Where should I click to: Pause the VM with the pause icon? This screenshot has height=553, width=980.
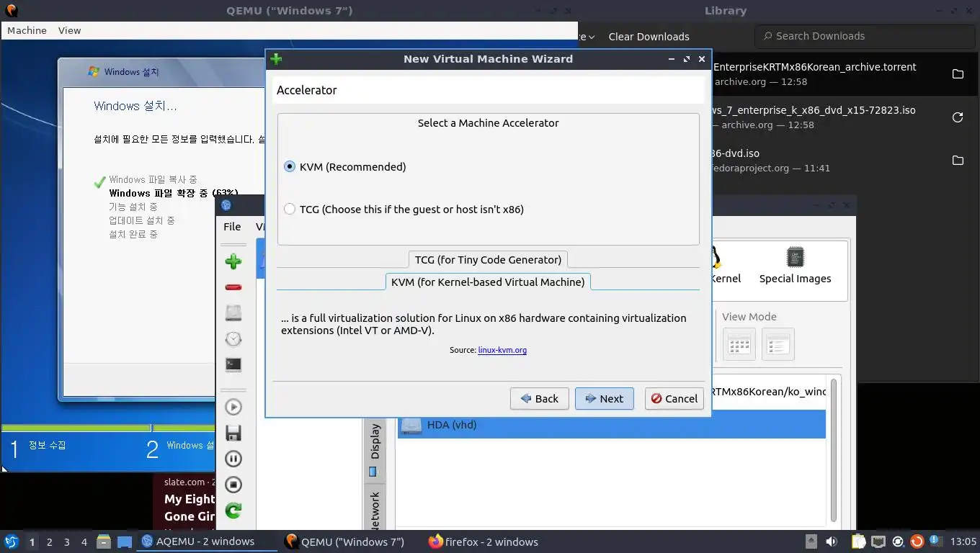[x=233, y=459]
